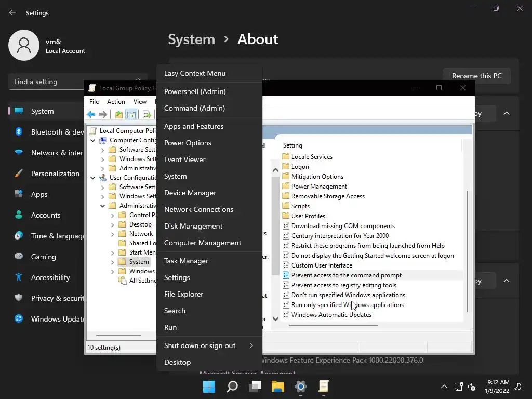This screenshot has height=399, width=532.
Task: Select the Accessibility icon in Settings
Action: click(19, 277)
